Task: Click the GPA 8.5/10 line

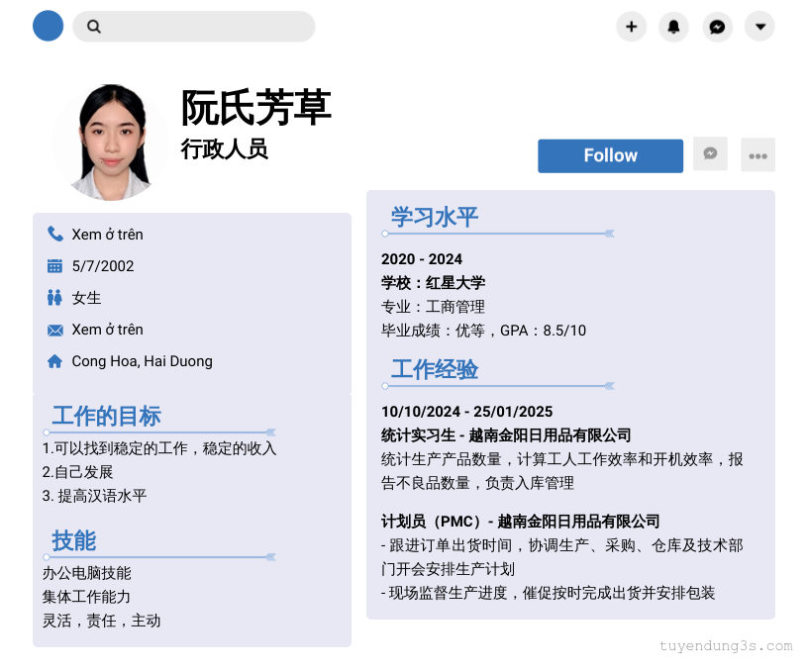Action: pos(483,331)
